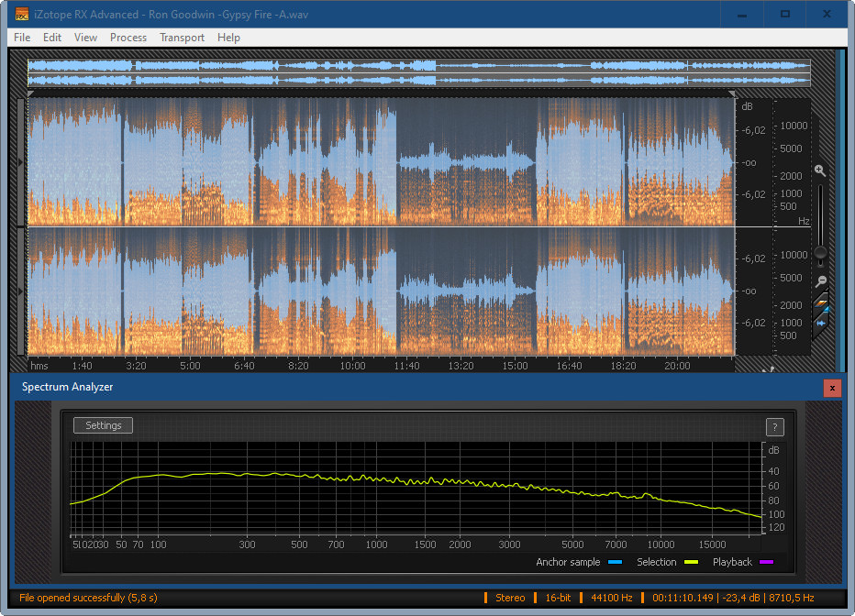Click the selection start marker triangle above the spectrogram
Viewport: 855px width, 616px height.
click(31, 94)
